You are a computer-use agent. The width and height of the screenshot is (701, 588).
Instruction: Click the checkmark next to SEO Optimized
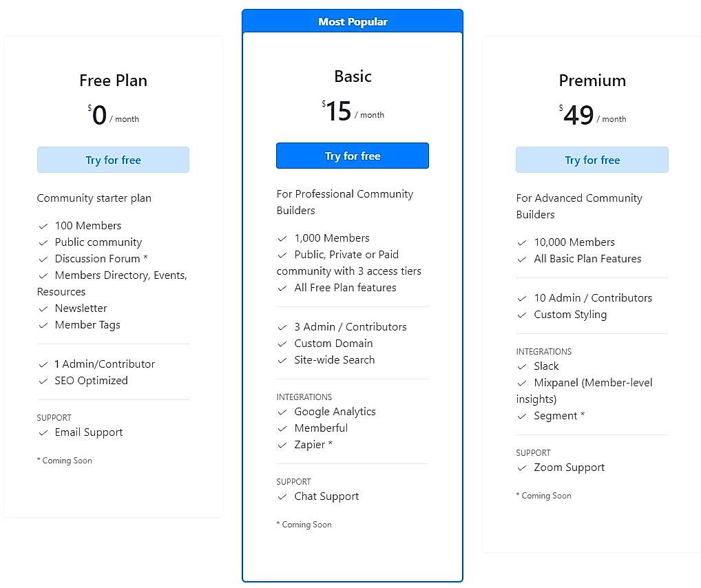43,381
